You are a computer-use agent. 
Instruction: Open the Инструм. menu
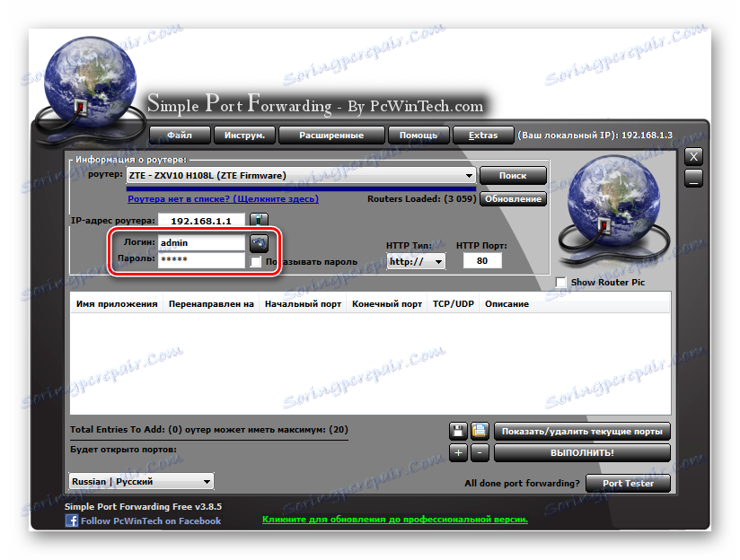244,135
